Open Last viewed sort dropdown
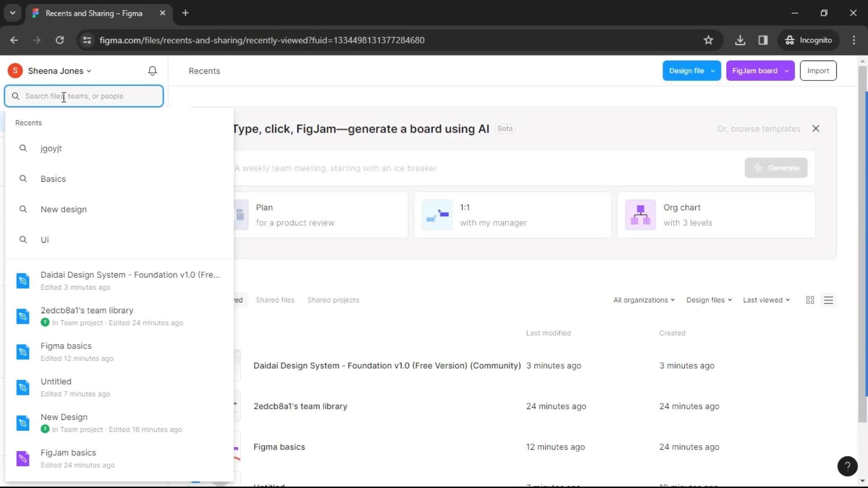 (x=766, y=300)
